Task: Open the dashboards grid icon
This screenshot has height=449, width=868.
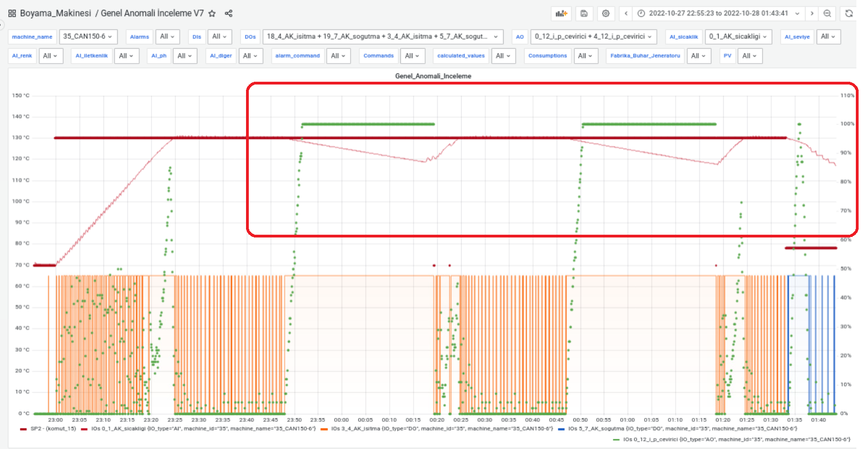Action: (x=12, y=13)
